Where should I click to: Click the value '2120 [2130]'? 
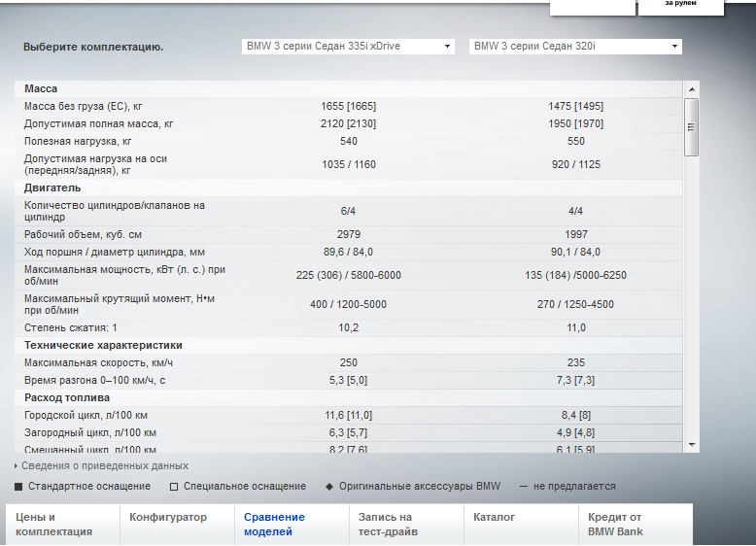click(348, 123)
